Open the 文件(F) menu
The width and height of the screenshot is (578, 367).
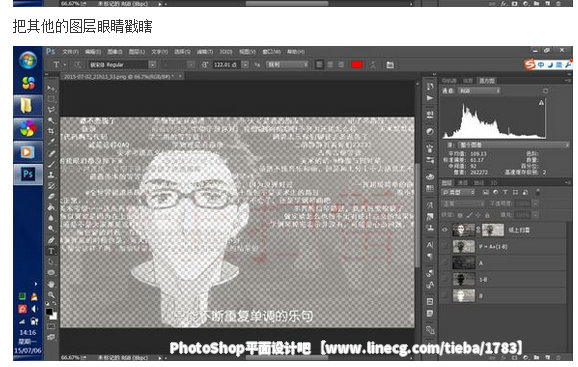tap(70, 52)
